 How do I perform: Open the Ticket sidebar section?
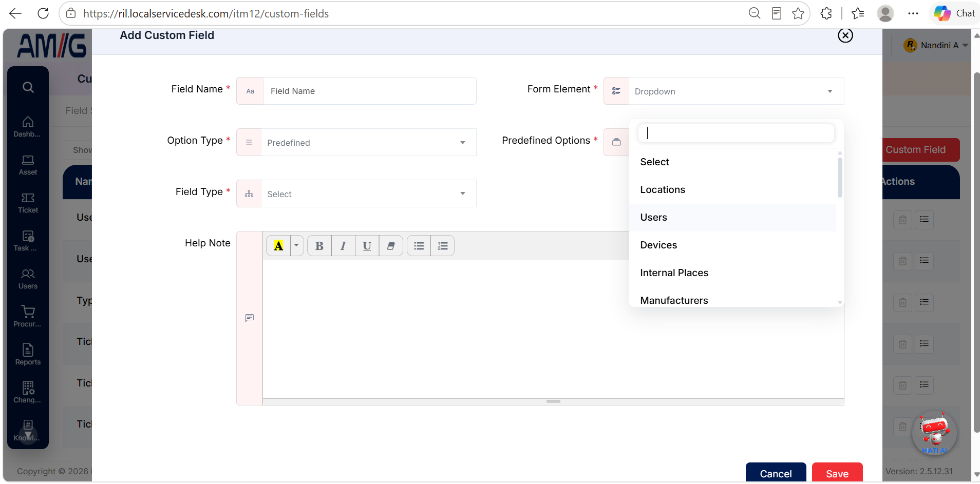pos(28,203)
